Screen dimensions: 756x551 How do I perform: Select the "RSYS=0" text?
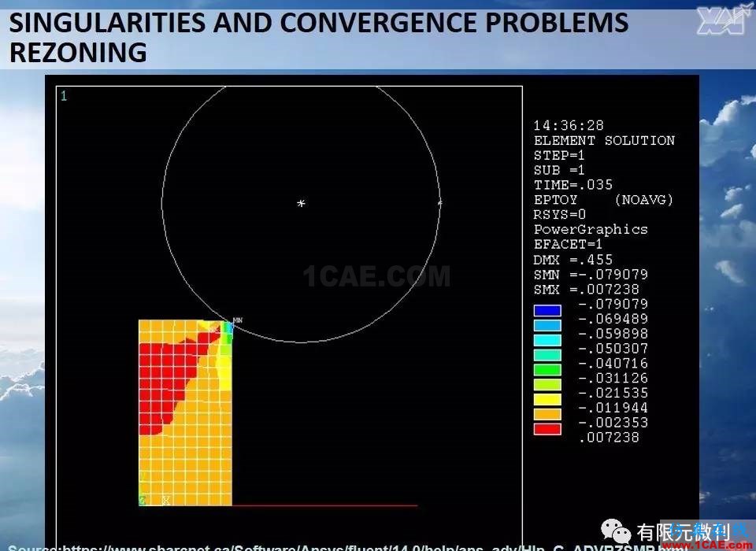tap(559, 215)
